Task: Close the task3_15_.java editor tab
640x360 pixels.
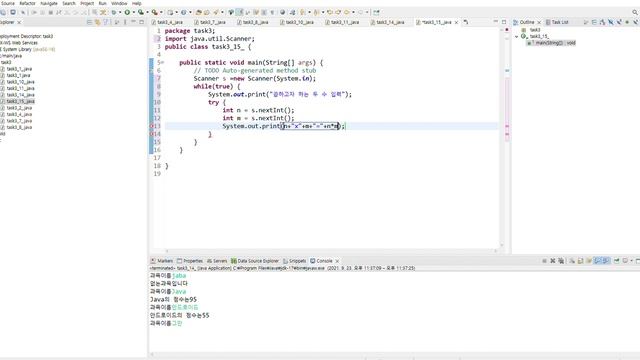Action: click(x=456, y=22)
